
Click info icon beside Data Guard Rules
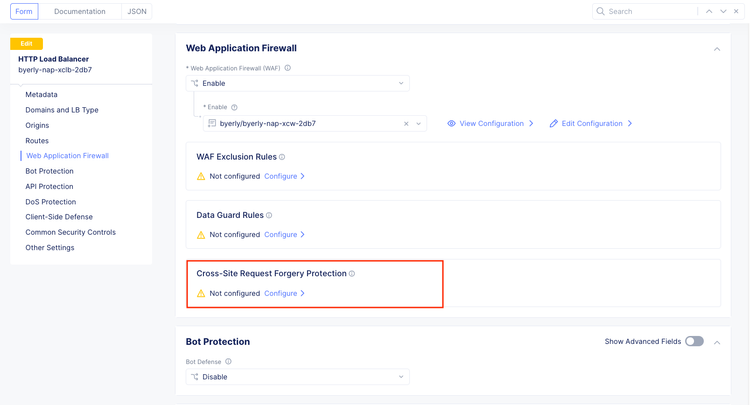269,215
